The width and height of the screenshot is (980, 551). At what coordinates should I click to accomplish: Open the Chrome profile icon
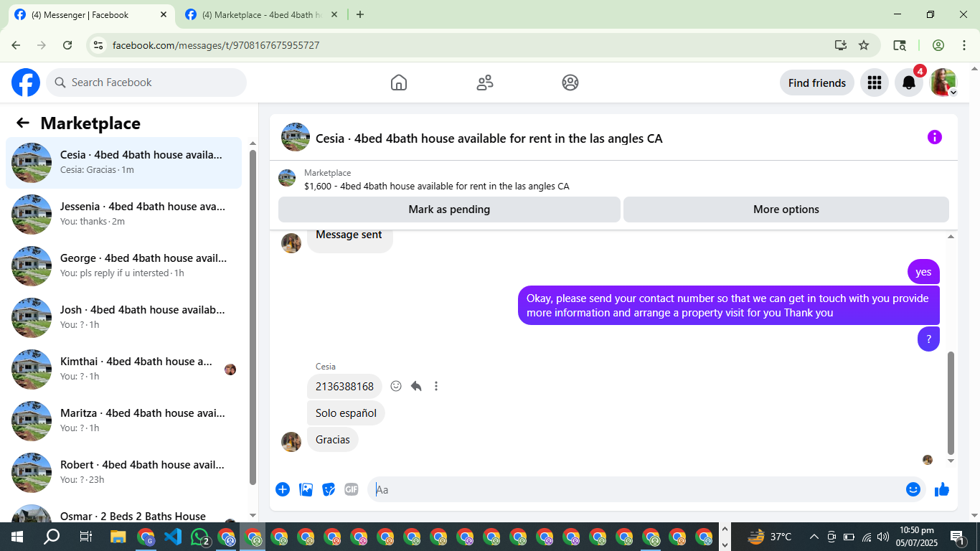[938, 45]
